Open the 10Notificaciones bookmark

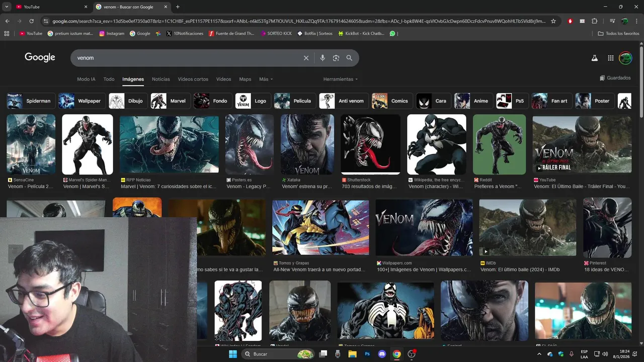(185, 33)
